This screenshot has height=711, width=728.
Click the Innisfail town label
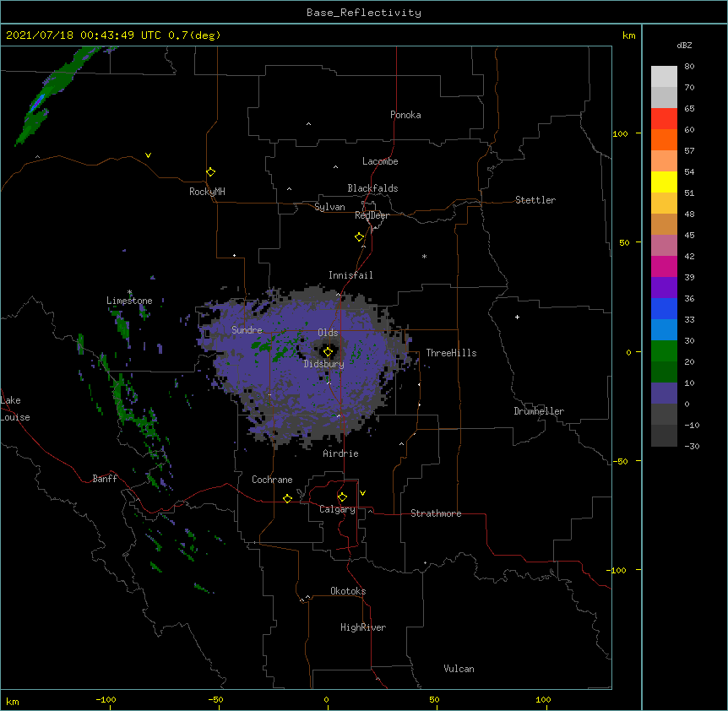coord(350,275)
